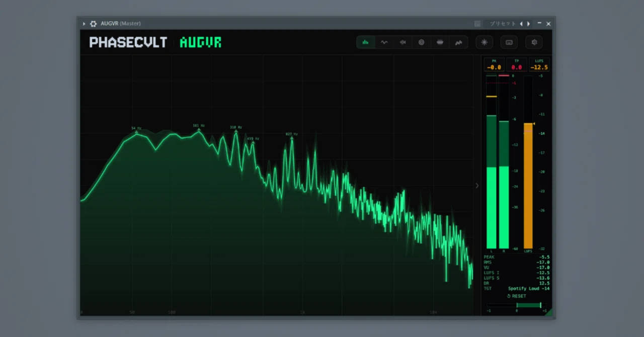This screenshot has height=337, width=644.
Task: Open the stereo waveform view icon
Action: pos(403,42)
